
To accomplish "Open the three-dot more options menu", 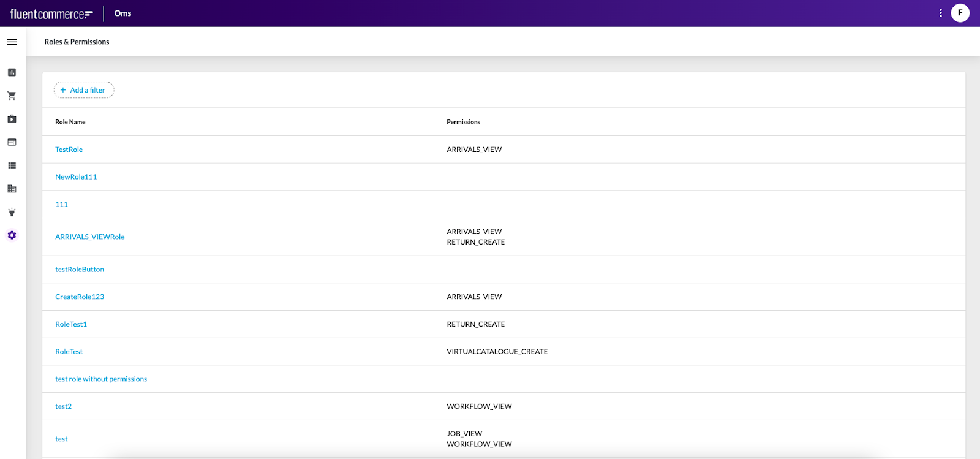I will pos(940,13).
